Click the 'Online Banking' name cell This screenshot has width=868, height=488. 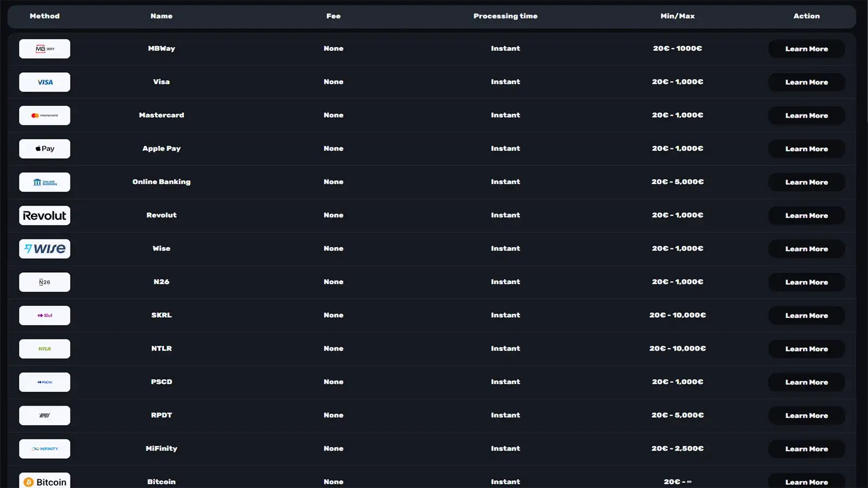(162, 182)
